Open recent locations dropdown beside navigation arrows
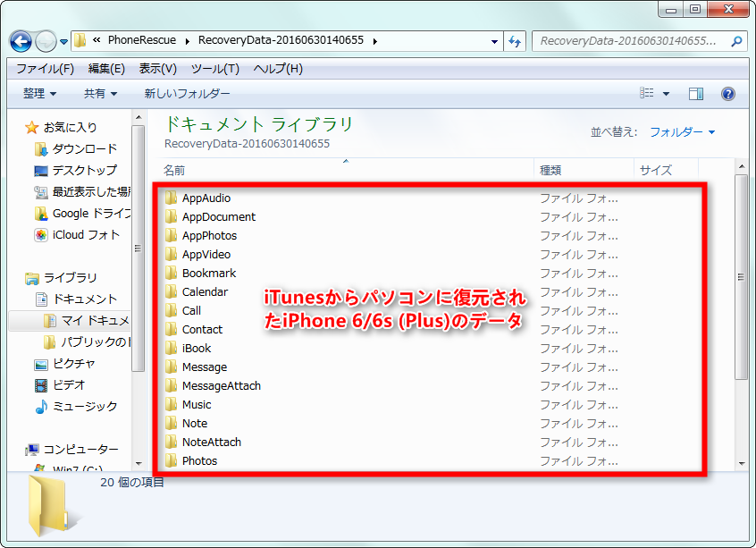 pos(63,42)
